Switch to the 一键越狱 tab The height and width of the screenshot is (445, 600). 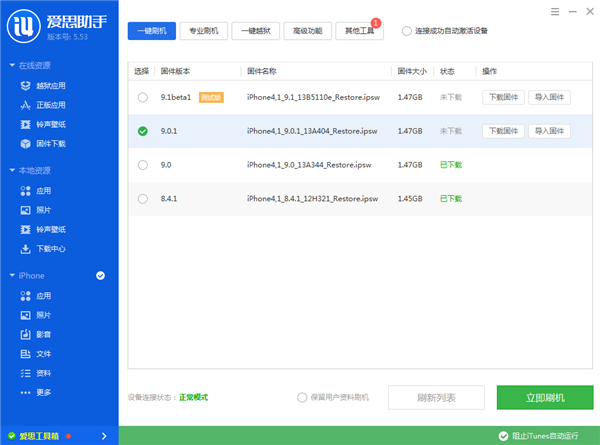(256, 31)
